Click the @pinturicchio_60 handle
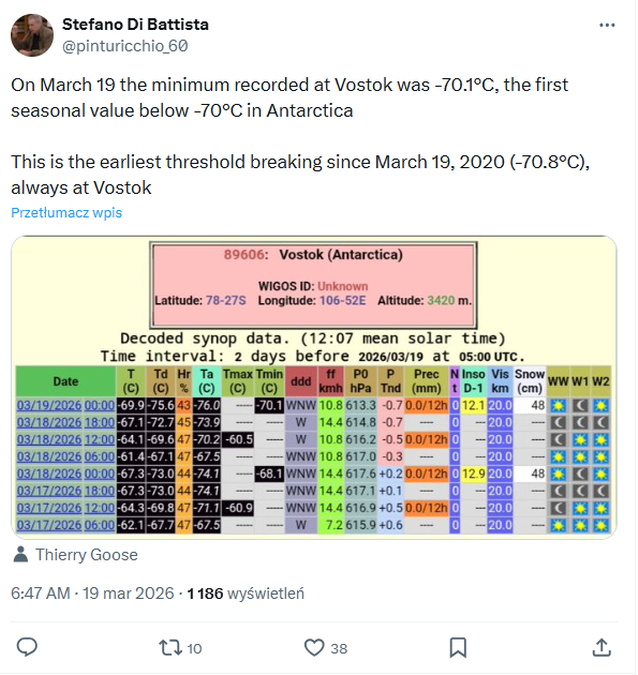 [125, 46]
